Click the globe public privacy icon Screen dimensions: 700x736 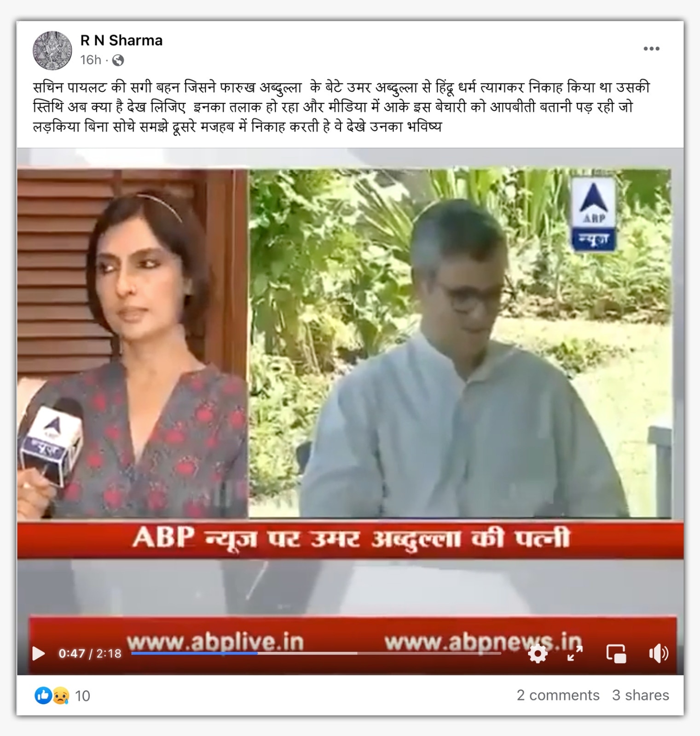coord(118,60)
